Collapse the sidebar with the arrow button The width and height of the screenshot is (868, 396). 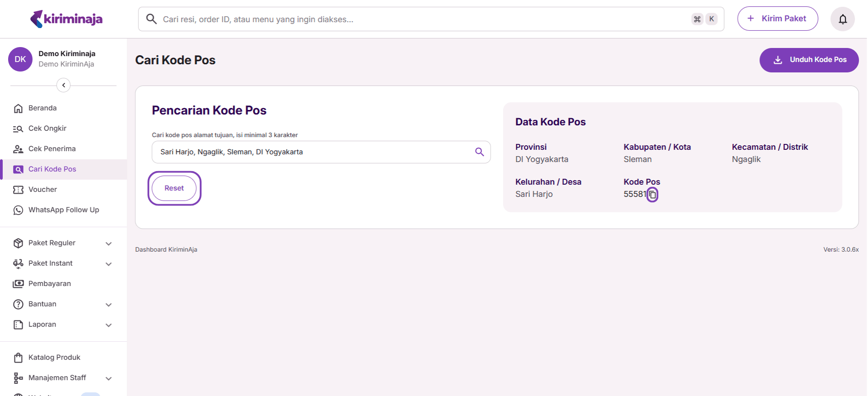point(63,85)
